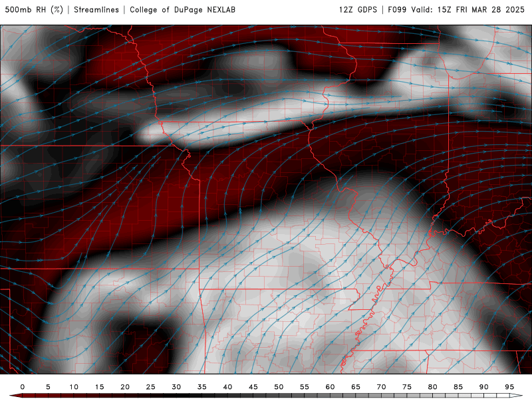
Task: Click the colorbar label "25"
Action: tap(151, 387)
